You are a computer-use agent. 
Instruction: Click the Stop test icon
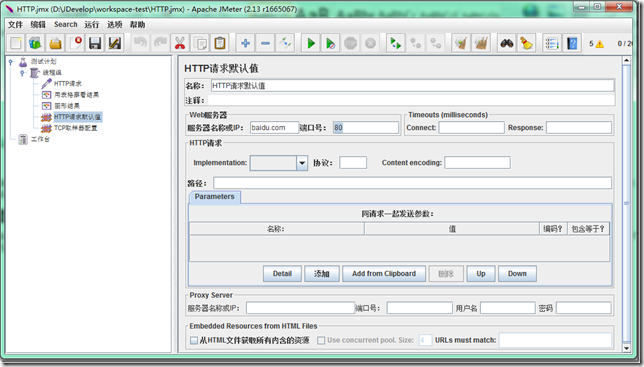coord(350,43)
